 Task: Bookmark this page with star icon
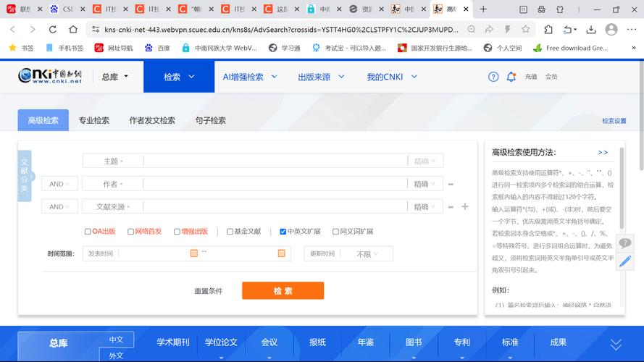pyautogui.click(x=526, y=29)
